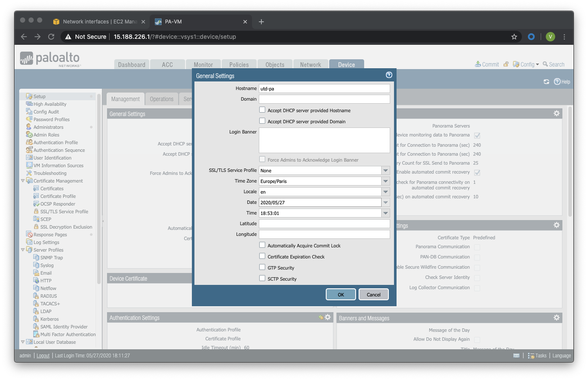Open gear icon of General Settings right panel
Screen dimensions: 588x380
556,113
